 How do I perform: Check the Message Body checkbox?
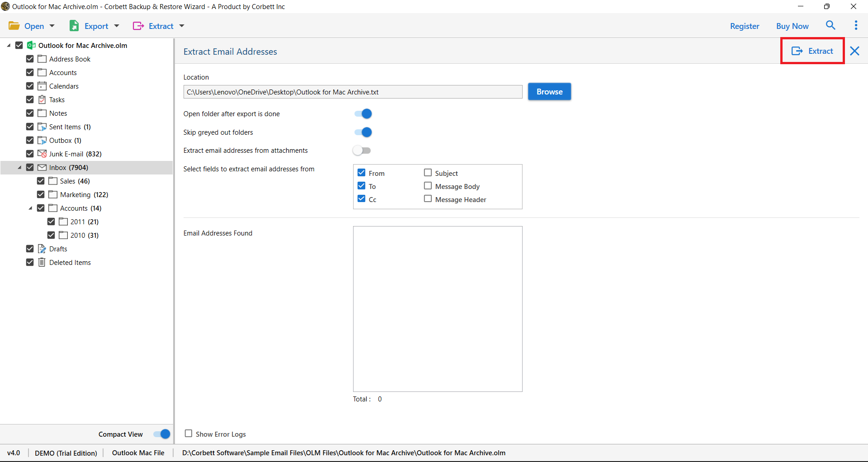coord(428,185)
